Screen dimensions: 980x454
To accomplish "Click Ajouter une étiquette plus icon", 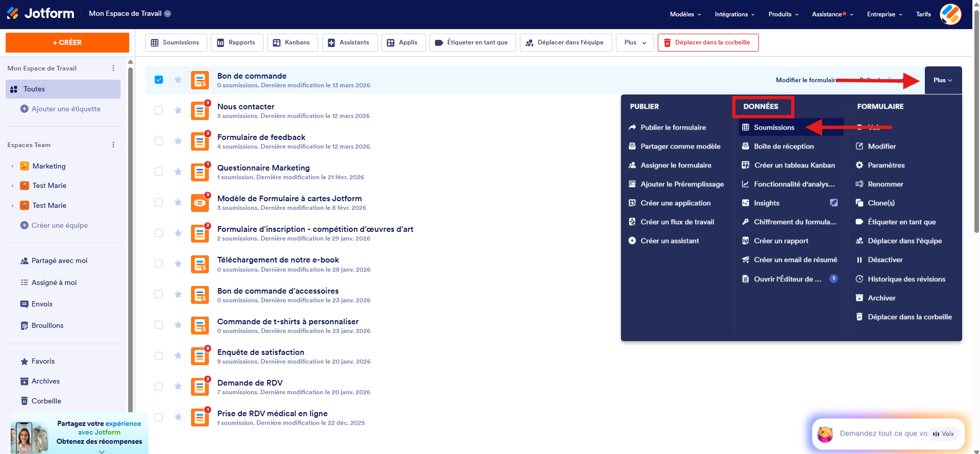I will click(x=24, y=109).
